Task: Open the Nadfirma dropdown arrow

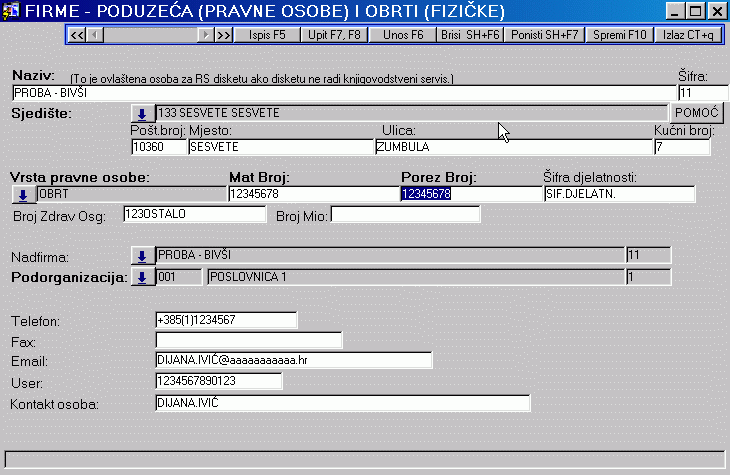Action: (142, 256)
